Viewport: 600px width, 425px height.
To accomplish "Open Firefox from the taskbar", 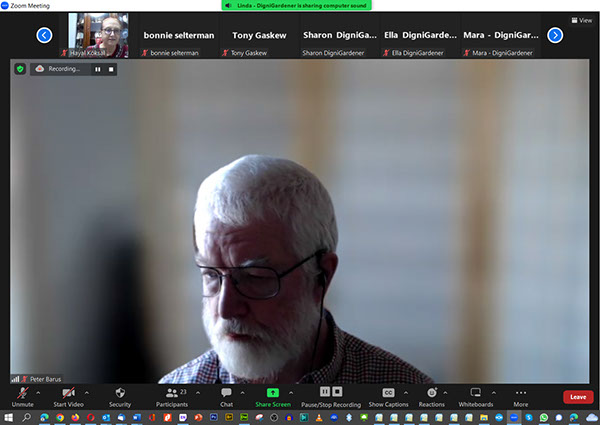I will [x=75, y=417].
